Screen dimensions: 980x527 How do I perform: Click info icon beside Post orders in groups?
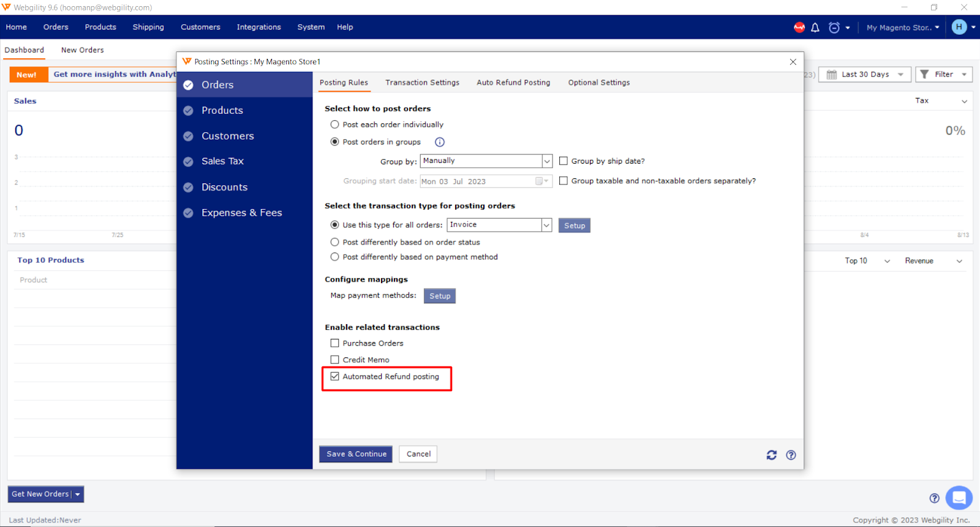coord(440,142)
